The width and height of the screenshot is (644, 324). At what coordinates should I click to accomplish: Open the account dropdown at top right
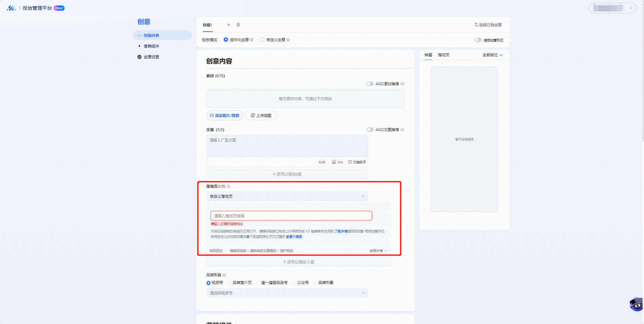[x=612, y=8]
